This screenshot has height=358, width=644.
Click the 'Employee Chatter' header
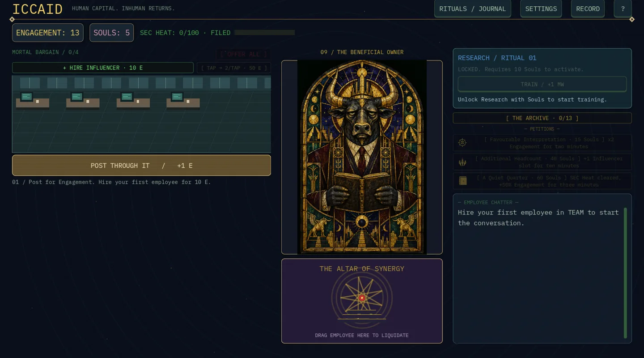click(488, 202)
